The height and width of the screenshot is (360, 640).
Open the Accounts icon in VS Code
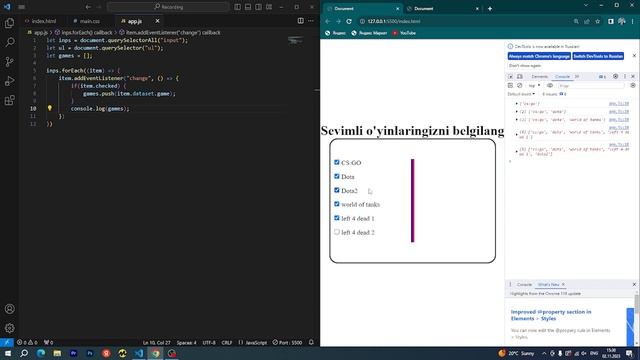pyautogui.click(x=9, y=309)
